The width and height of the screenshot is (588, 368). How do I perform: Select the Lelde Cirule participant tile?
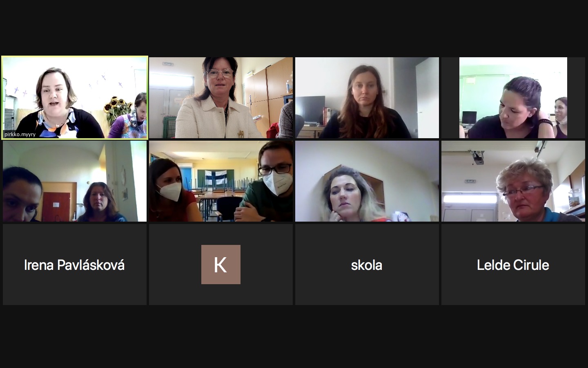(513, 265)
